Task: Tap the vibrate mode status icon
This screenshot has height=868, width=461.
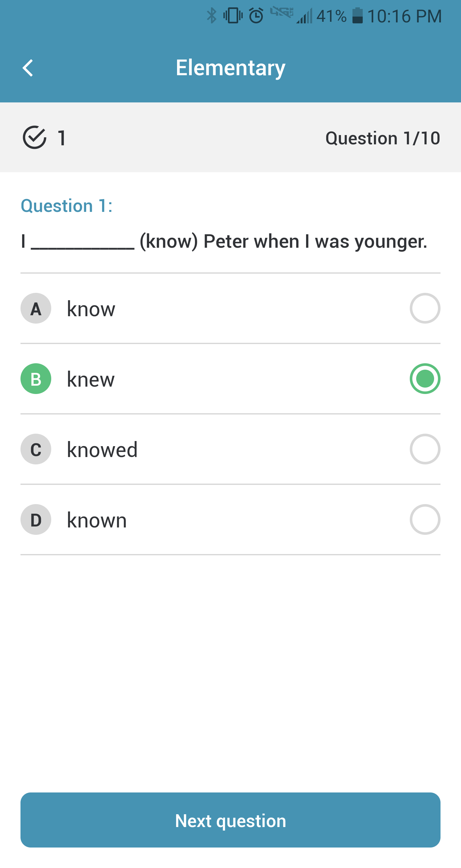Action: (233, 16)
